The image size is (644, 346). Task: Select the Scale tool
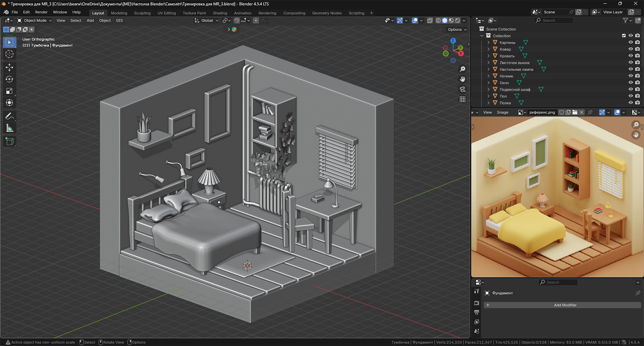pos(9,91)
